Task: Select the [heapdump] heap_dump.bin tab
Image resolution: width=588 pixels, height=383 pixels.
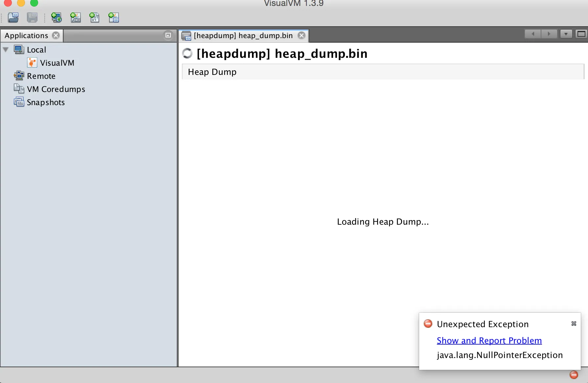Action: click(x=243, y=35)
